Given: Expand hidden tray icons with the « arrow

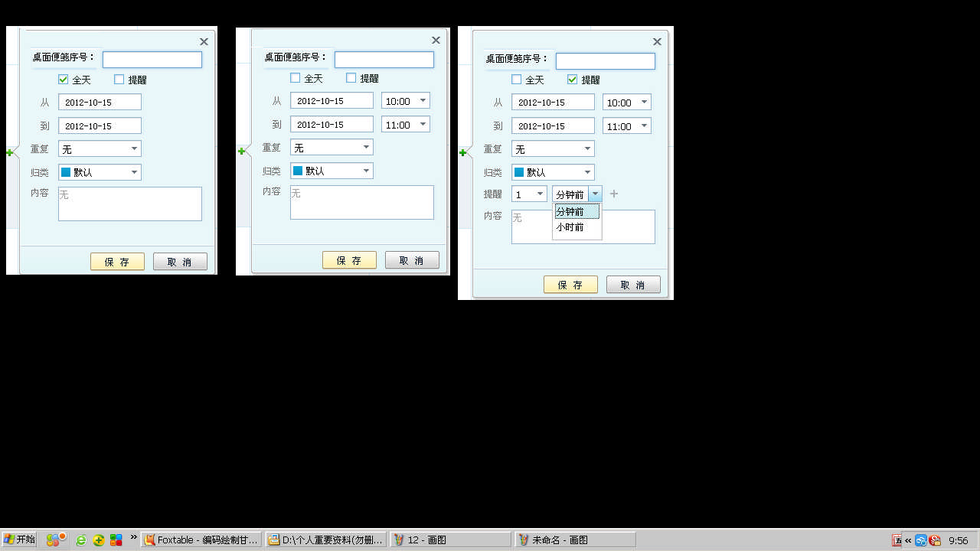Looking at the screenshot, I should pos(908,540).
